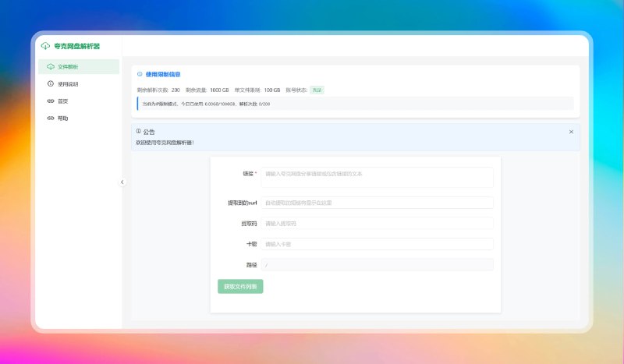Collapse the sidebar with the chevron arrow

pos(122,182)
